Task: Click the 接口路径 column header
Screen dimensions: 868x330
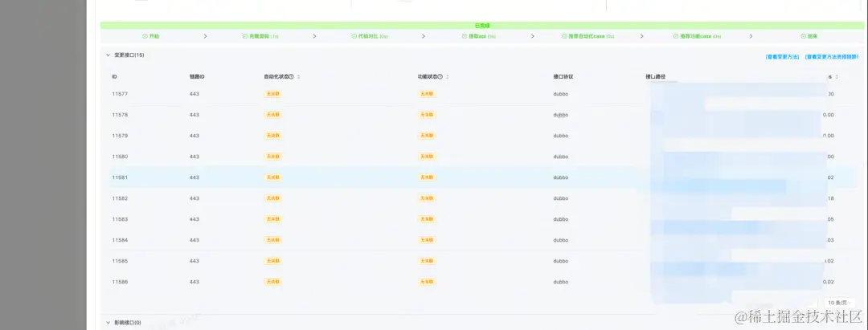Action: [656, 77]
